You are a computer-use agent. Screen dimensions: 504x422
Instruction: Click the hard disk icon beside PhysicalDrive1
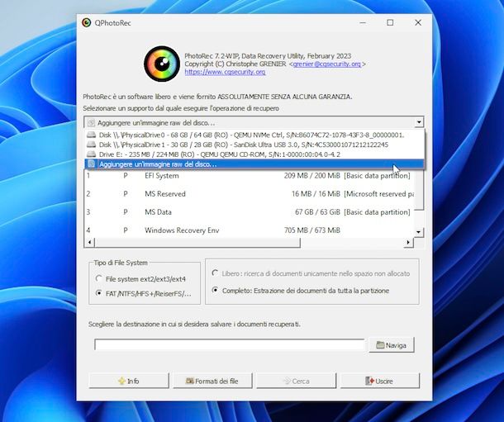(x=92, y=145)
